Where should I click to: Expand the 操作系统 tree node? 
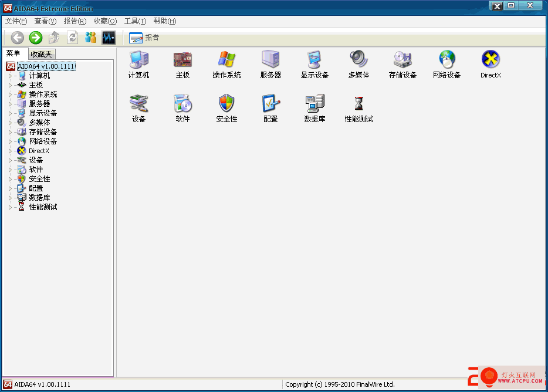(10, 94)
